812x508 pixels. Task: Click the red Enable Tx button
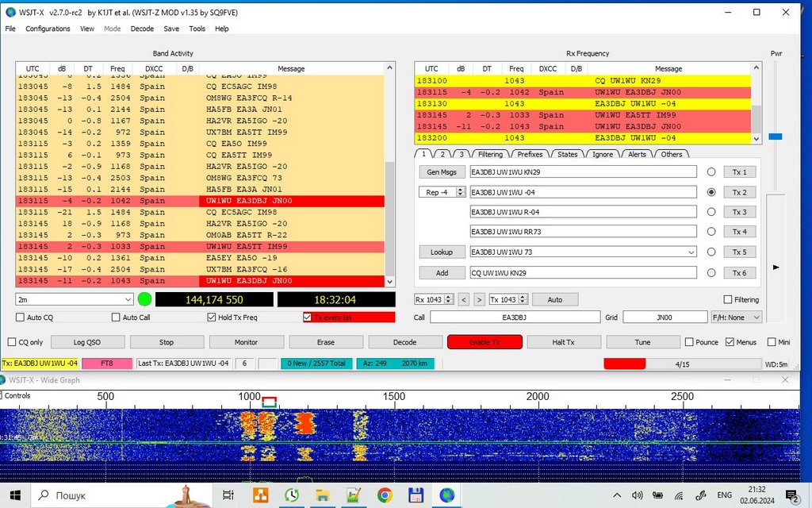tap(485, 342)
